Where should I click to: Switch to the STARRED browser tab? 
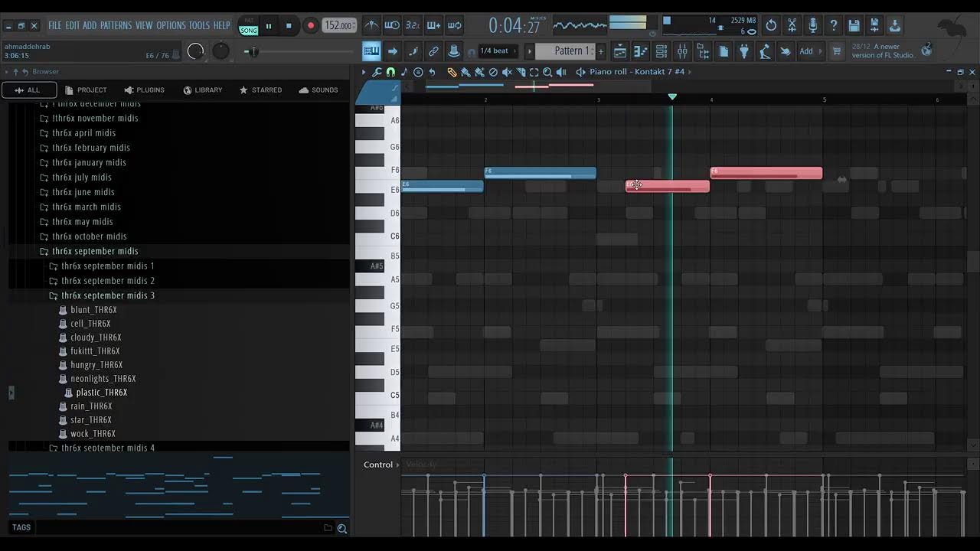[x=260, y=90]
